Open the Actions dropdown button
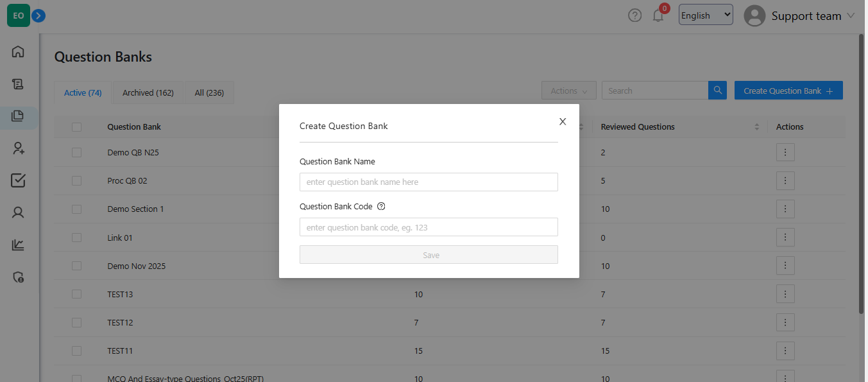The image size is (868, 382). (568, 91)
